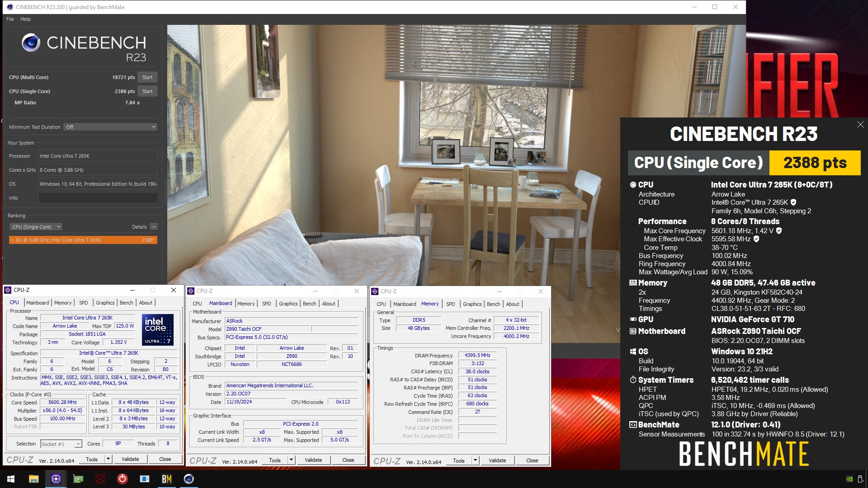This screenshot has width=868, height=488.
Task: Click the Motherboard icon in BenchMate panel
Action: (633, 331)
